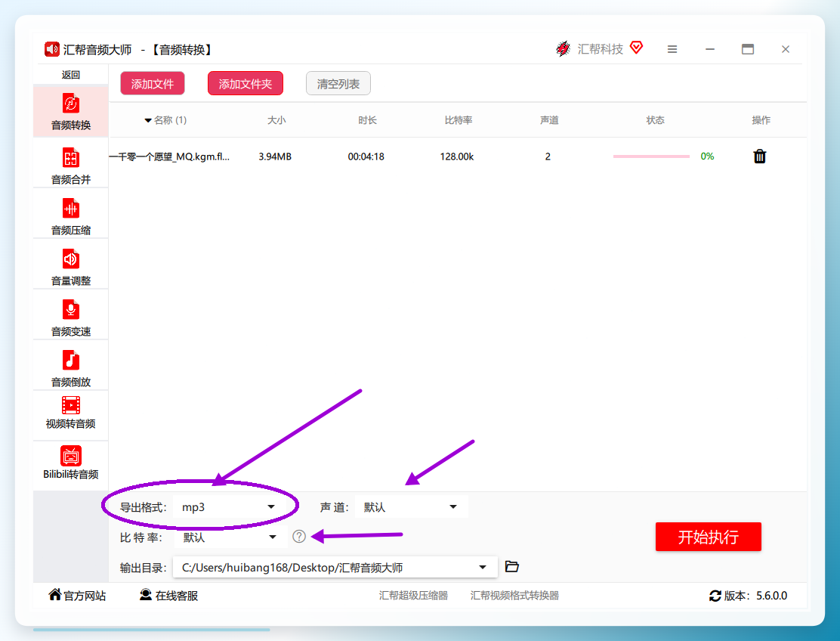Image resolution: width=840 pixels, height=641 pixels.
Task: Click the 汇帮音频大师 speaker logo icon
Action: pos(51,49)
